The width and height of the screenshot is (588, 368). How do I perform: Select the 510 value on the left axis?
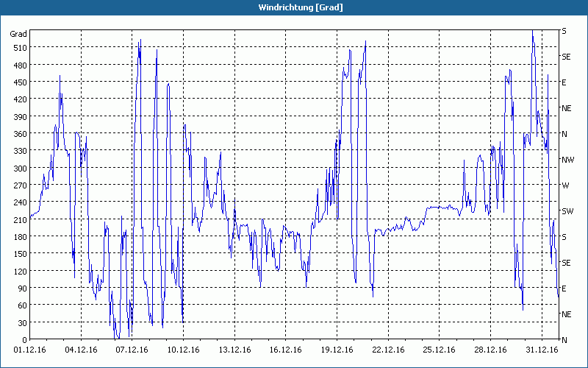[x=20, y=48]
